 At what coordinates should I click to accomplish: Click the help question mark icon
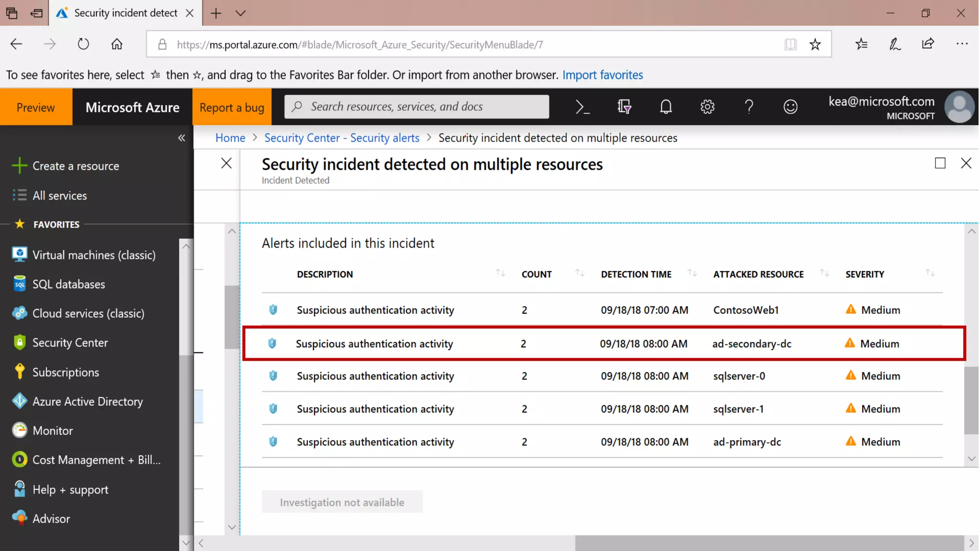tap(749, 107)
